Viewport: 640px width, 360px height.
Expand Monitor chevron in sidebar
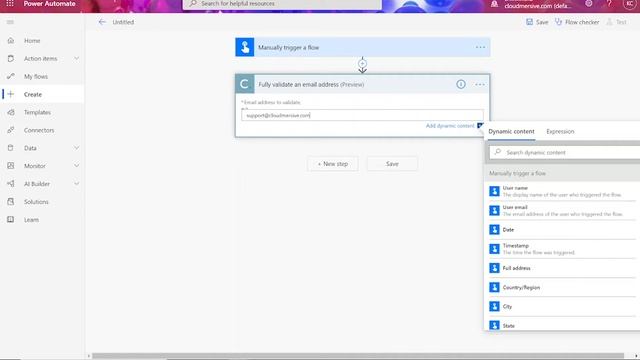tap(76, 166)
